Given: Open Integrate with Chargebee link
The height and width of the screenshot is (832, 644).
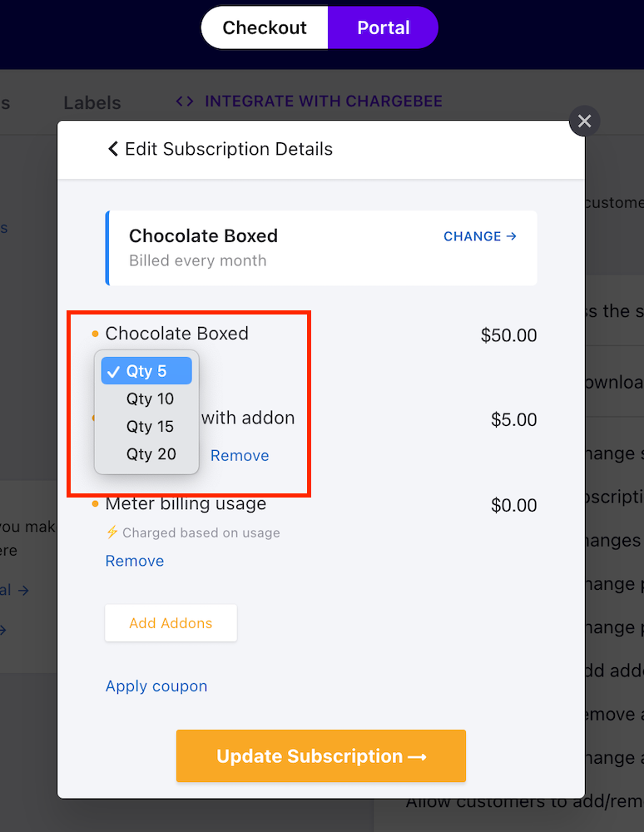Looking at the screenshot, I should 323,101.
